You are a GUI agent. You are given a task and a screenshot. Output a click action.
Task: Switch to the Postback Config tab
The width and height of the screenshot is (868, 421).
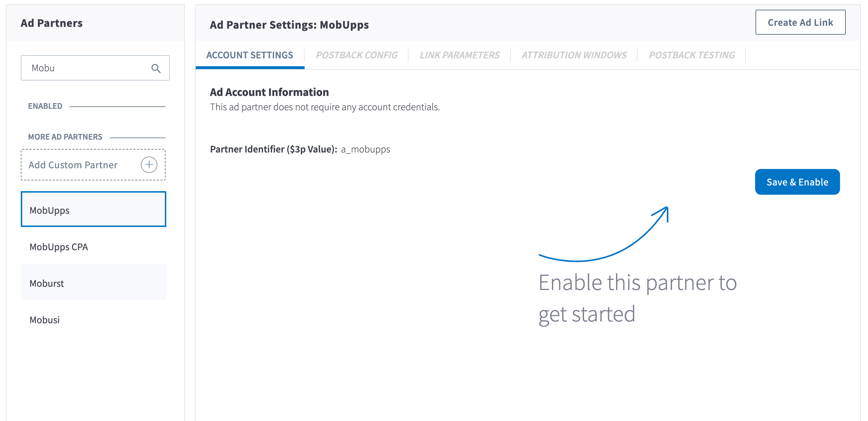357,55
